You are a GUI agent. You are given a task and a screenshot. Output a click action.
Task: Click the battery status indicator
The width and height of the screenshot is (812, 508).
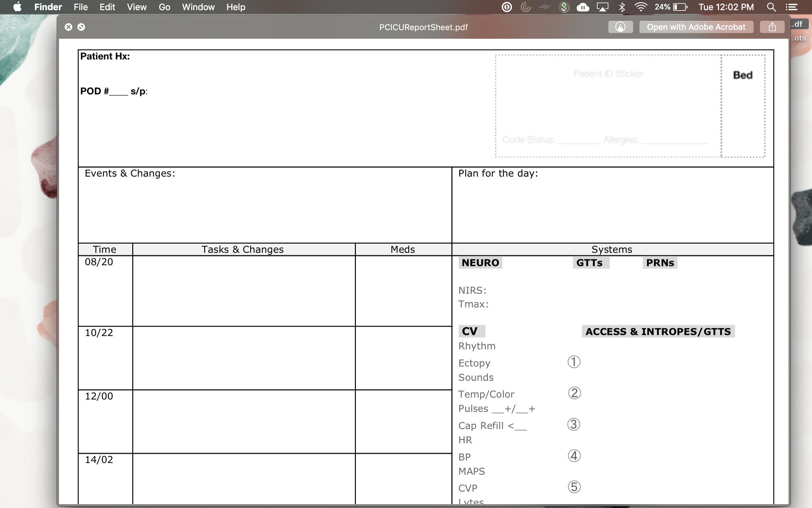(671, 7)
